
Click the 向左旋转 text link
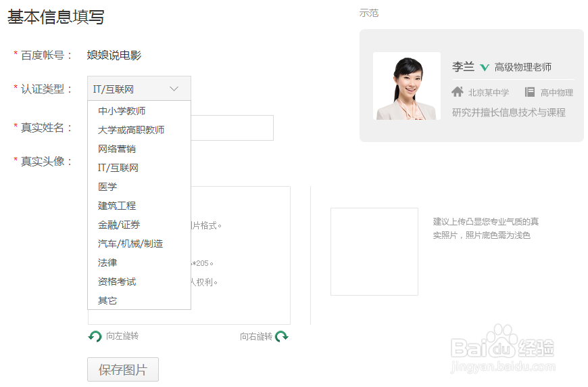122,336
